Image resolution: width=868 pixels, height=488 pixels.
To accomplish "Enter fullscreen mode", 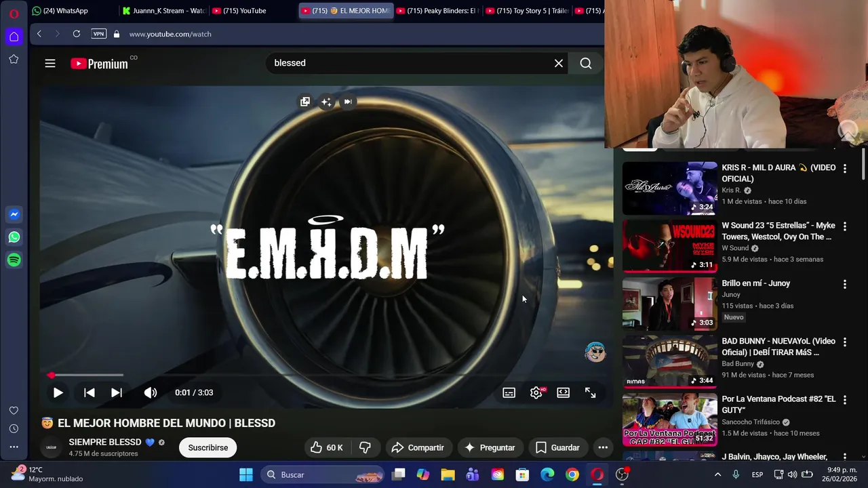I will [x=591, y=392].
